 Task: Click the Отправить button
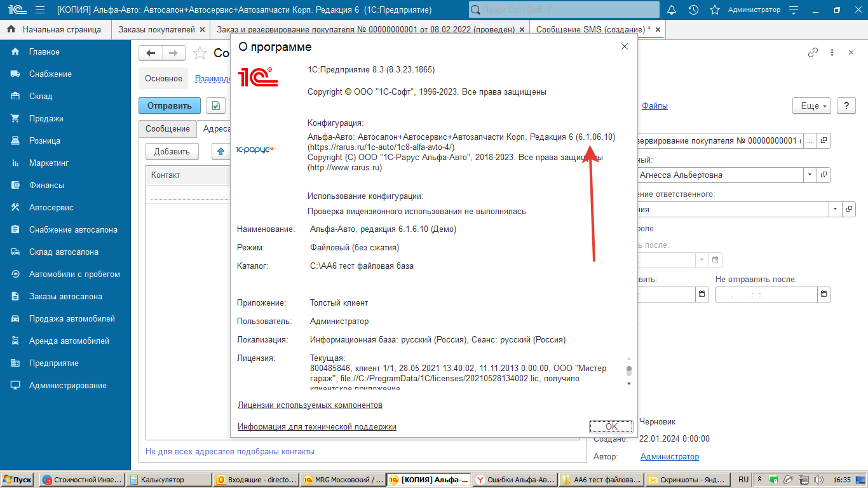coord(170,105)
